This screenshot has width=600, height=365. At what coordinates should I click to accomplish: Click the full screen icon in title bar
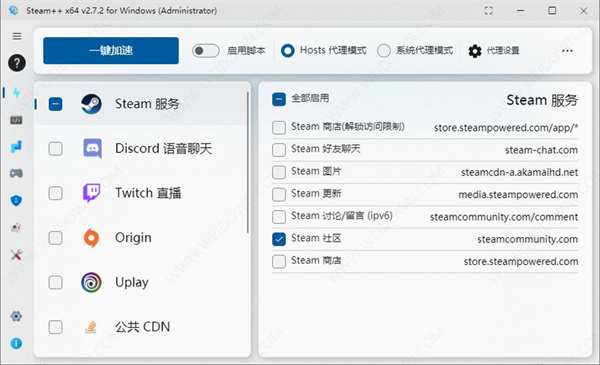[x=489, y=11]
